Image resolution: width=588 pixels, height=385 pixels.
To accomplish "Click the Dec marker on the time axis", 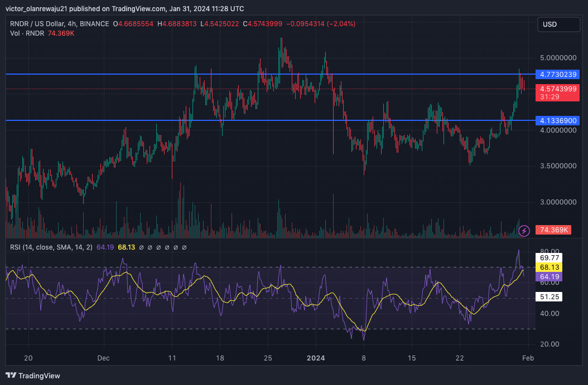I will tap(104, 358).
